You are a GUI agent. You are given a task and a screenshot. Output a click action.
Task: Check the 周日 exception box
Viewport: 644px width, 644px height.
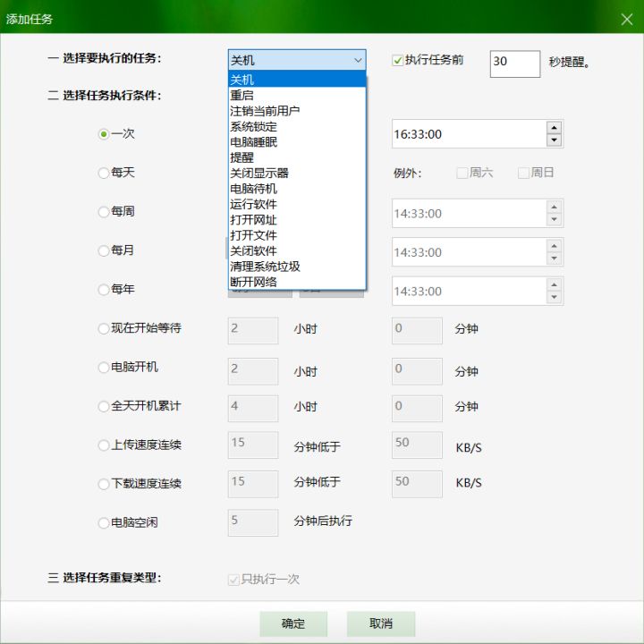[x=523, y=173]
